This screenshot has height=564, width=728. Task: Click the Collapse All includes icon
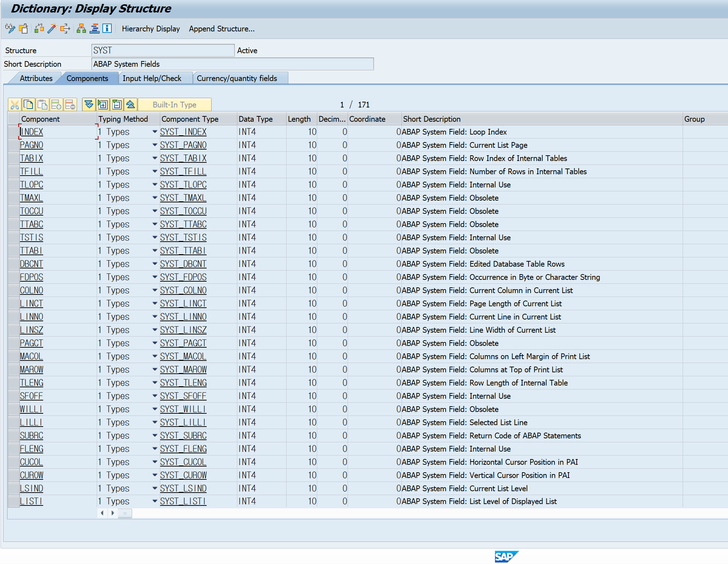coord(131,105)
